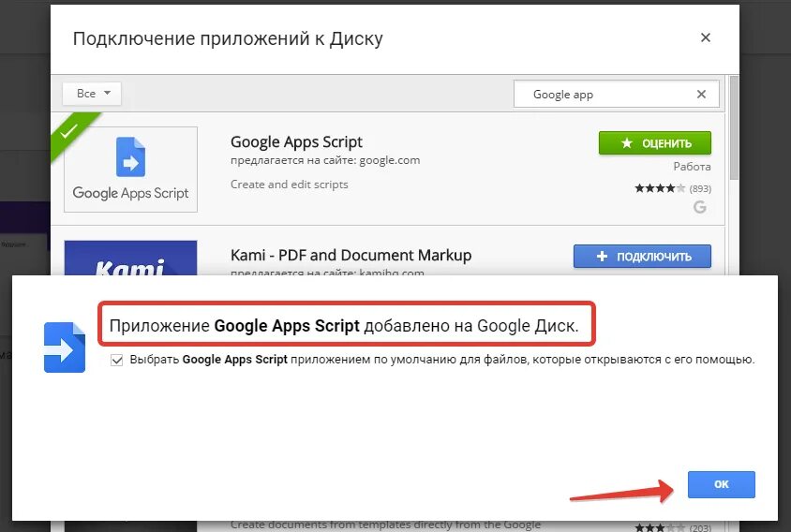Click предлагается на сайте: google.com text
791x532 pixels.
(325, 160)
